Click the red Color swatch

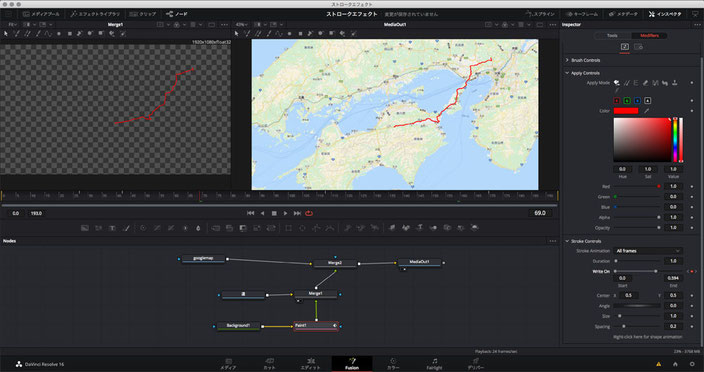coord(626,110)
